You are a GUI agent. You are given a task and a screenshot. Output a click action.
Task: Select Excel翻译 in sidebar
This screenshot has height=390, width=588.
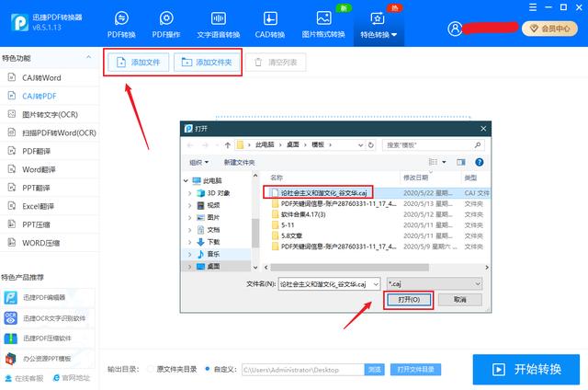[50, 206]
